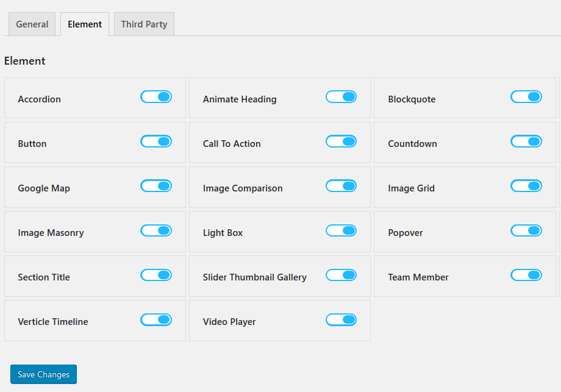Toggle the Verticle Timeline switch
This screenshot has width=561, height=392.
(156, 319)
